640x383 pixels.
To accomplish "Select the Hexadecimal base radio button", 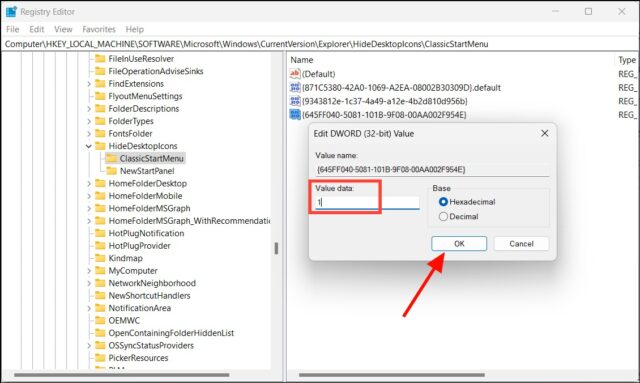I will (443, 202).
